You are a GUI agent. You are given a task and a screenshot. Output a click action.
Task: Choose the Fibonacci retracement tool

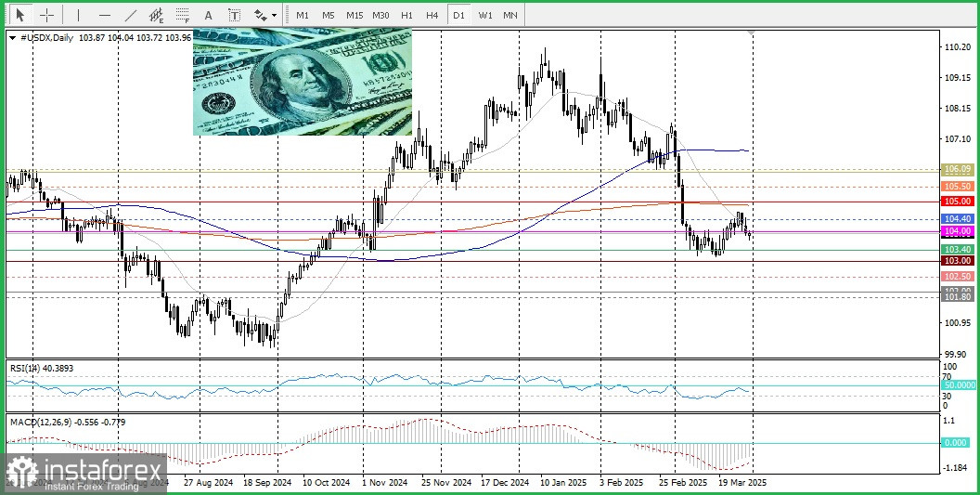[182, 15]
